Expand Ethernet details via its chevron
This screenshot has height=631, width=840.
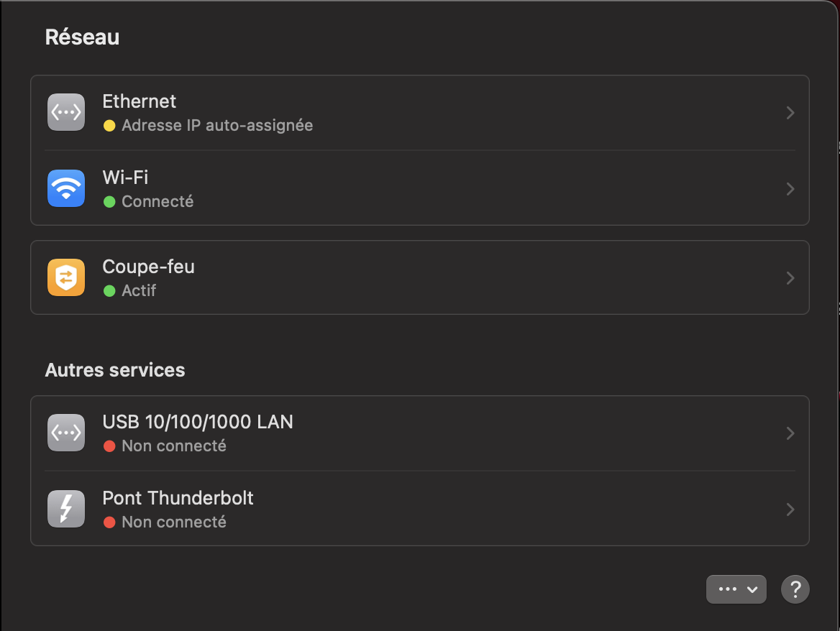[790, 113]
